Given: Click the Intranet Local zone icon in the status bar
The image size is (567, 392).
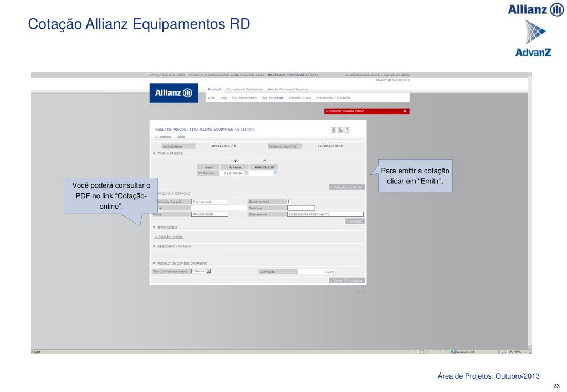Looking at the screenshot, I should (x=453, y=352).
